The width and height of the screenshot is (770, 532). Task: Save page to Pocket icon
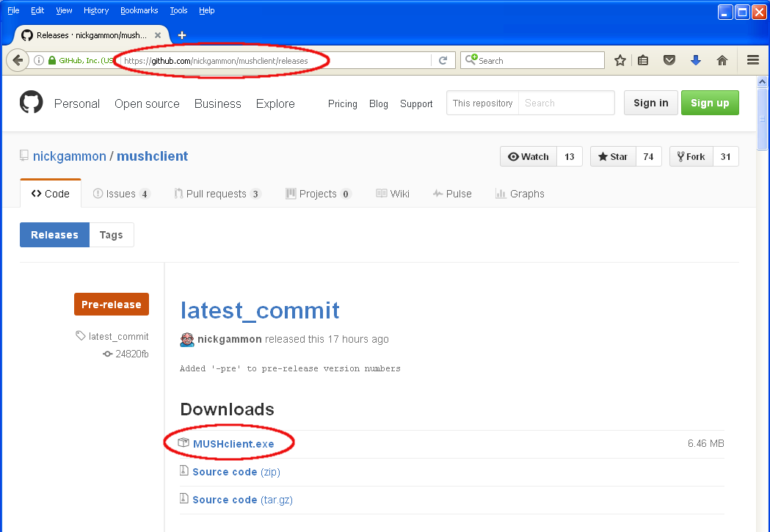[669, 60]
